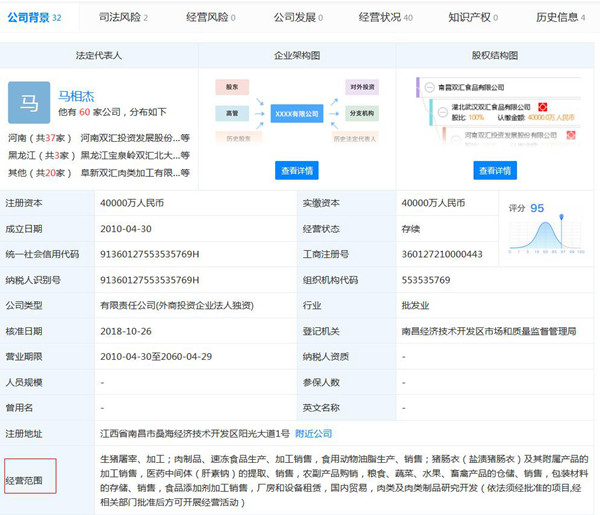Screen dimensions: 600x515
Task: Go to the 知识产权 tab
Action: (472, 17)
